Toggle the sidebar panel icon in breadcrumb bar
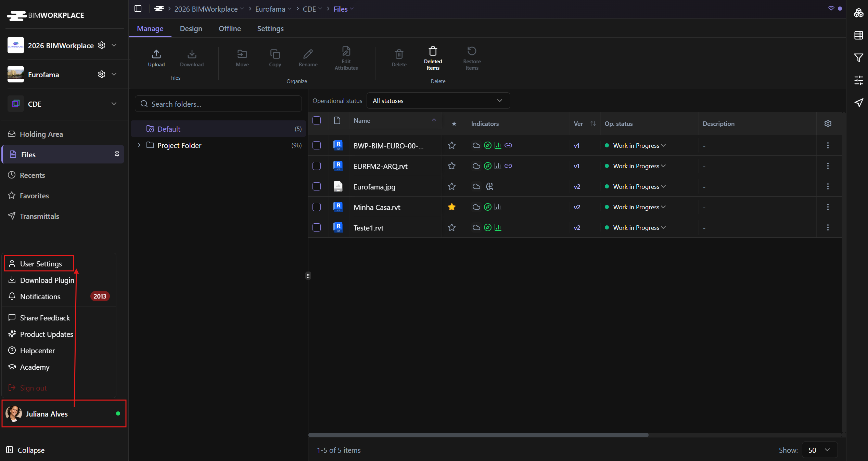Image resolution: width=868 pixels, height=461 pixels. pyautogui.click(x=138, y=9)
